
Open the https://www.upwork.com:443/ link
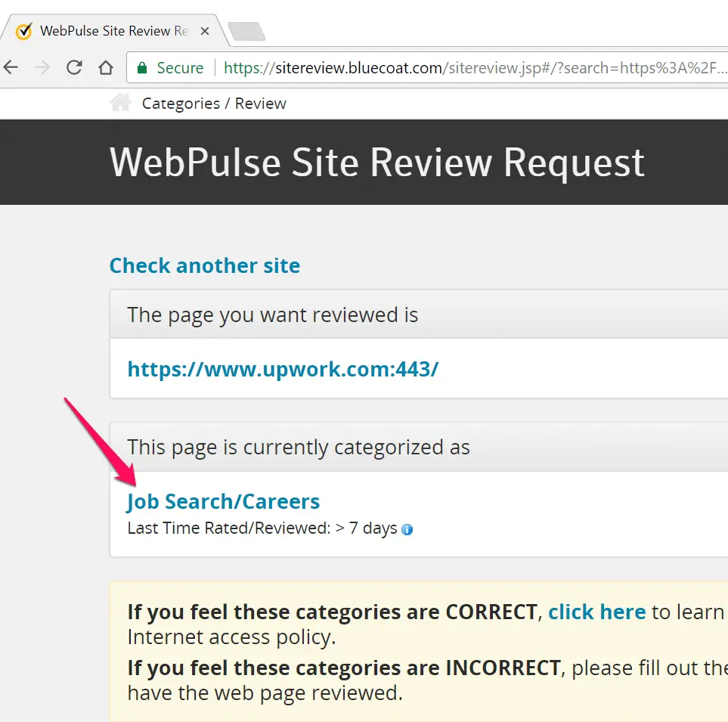283,370
